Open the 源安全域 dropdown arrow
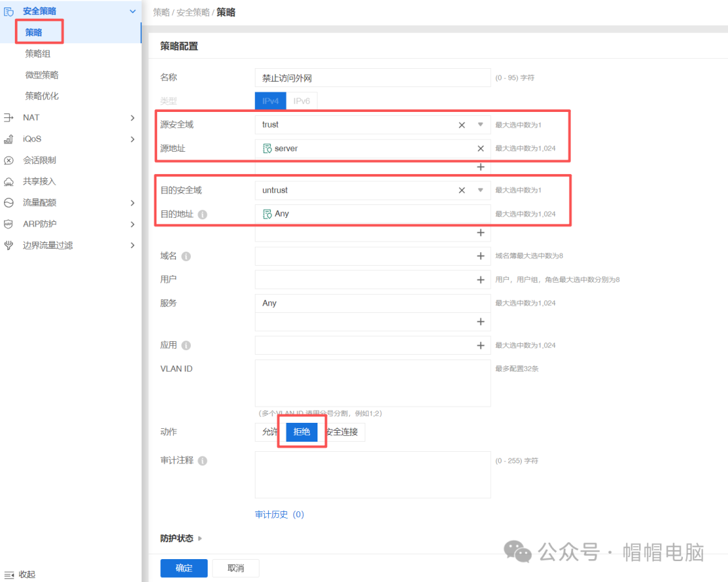This screenshot has width=728, height=582. [x=479, y=124]
